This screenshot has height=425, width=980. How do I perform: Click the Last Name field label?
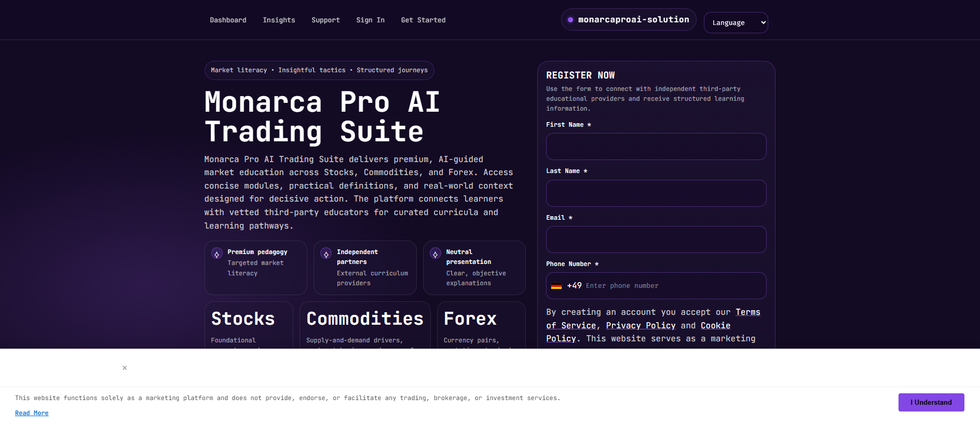pyautogui.click(x=566, y=171)
